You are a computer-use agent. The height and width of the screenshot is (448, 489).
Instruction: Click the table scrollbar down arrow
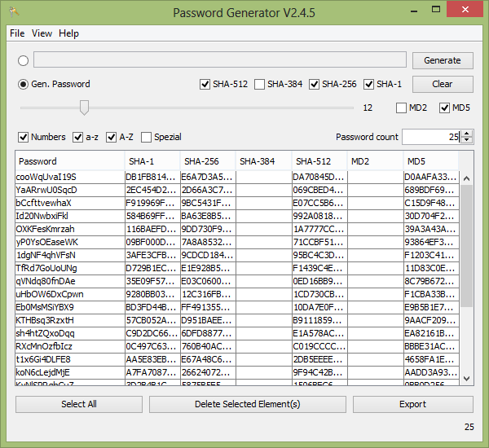click(466, 379)
